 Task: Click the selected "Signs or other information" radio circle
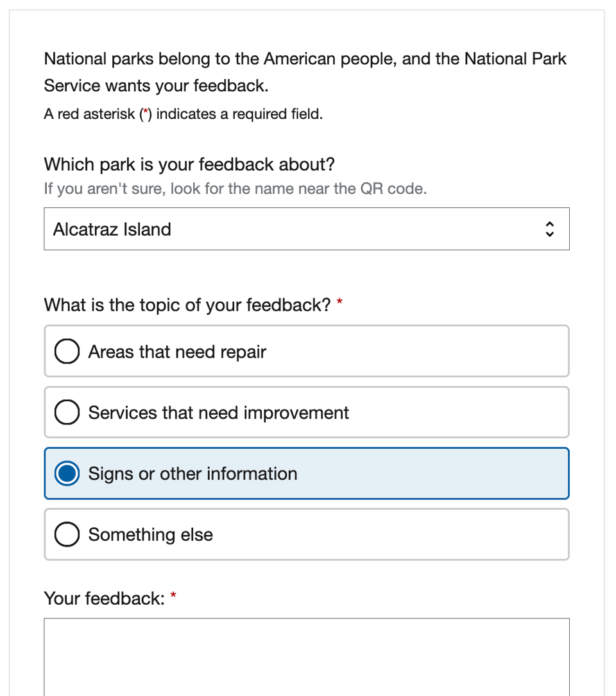coord(67,474)
